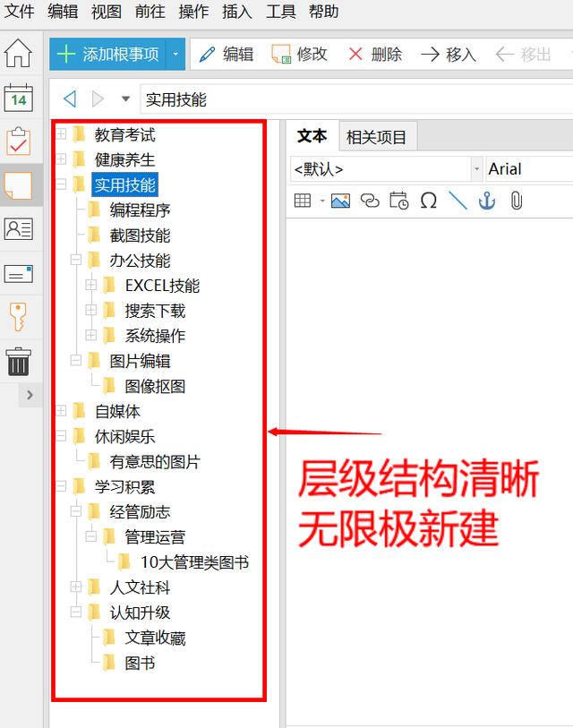The height and width of the screenshot is (728, 573).
Task: Collapse the 图片编辑 folder node
Action: pyautogui.click(x=76, y=360)
